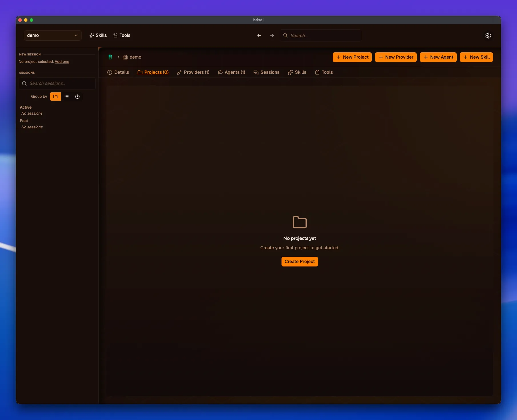Go back with the left arrow

(259, 35)
